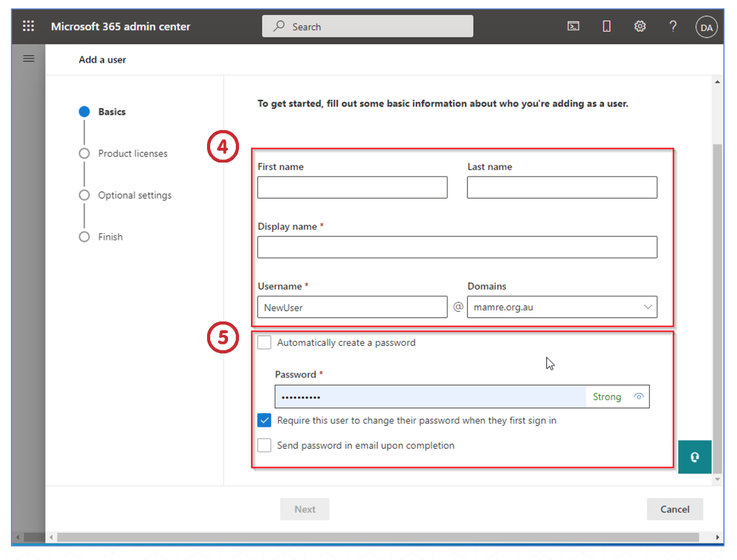Click the Cancel button
Viewport: 737px width, 560px height.
click(x=675, y=509)
